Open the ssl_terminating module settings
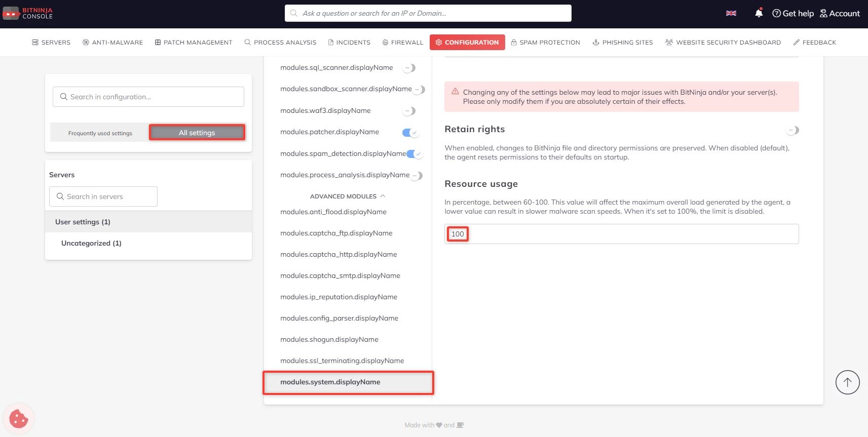This screenshot has height=437, width=868. coord(342,361)
